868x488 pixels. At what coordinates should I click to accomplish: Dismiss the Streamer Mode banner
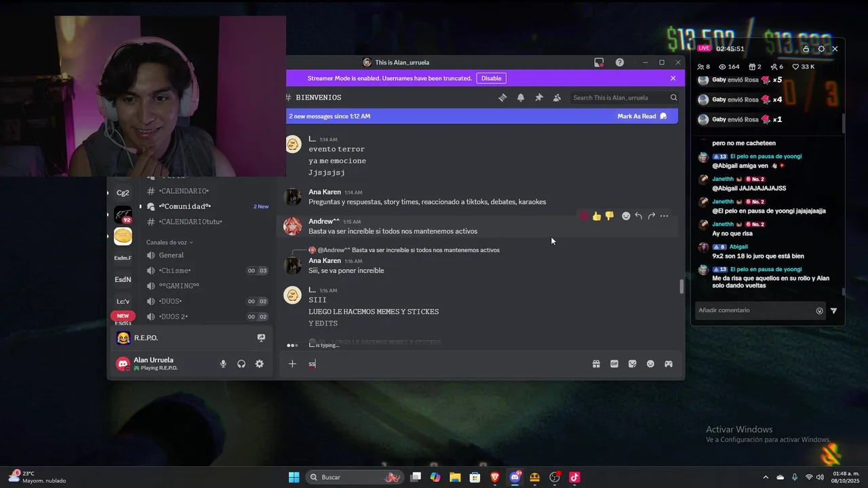(x=673, y=78)
